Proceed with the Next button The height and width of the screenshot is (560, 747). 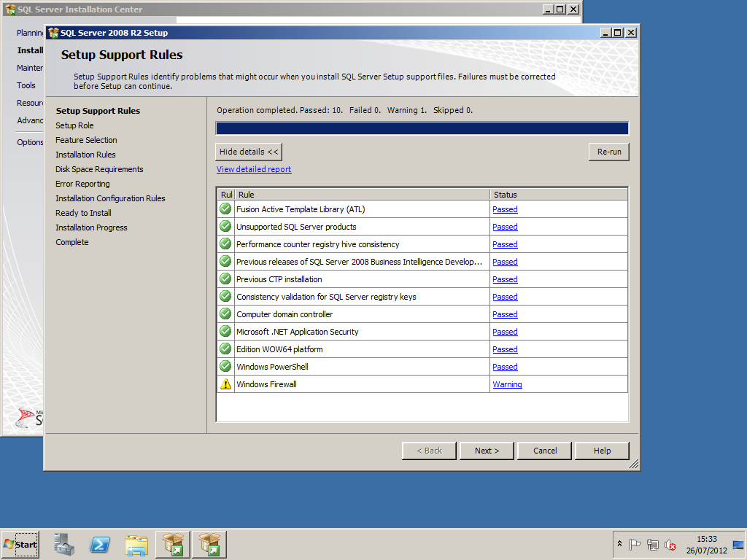click(487, 451)
